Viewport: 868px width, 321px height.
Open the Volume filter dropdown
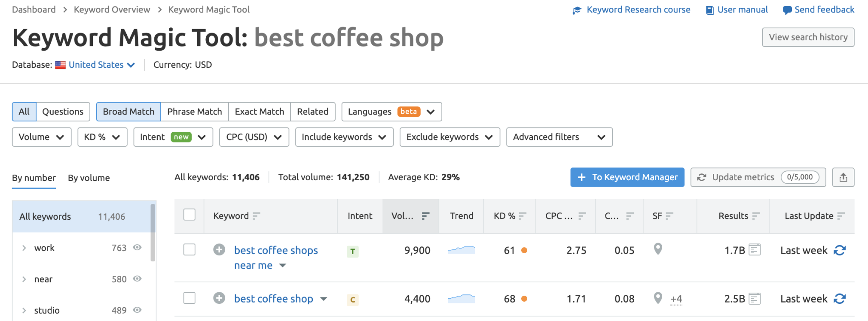[42, 137]
